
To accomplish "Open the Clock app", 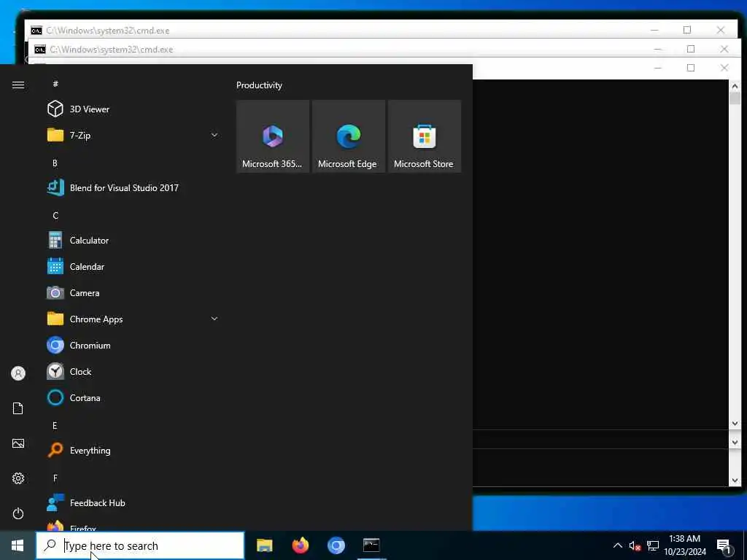I will [x=133, y=371].
